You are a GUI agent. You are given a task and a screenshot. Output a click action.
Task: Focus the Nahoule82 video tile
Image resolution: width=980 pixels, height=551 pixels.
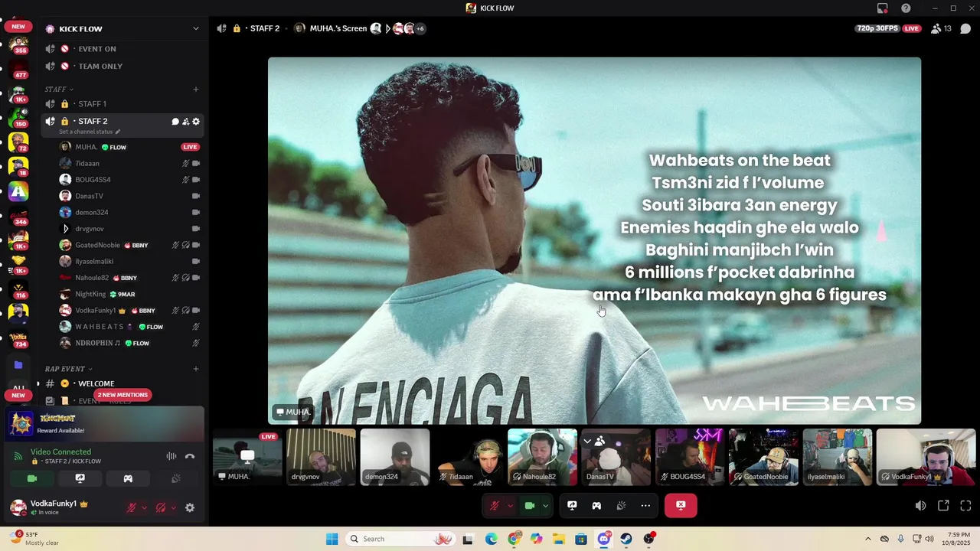click(542, 457)
